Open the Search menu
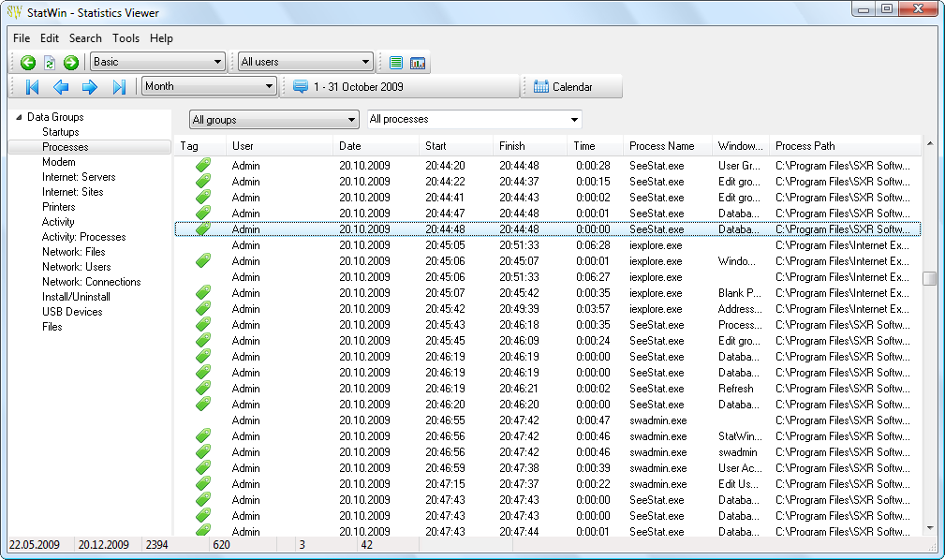The height and width of the screenshot is (560, 945). point(85,38)
